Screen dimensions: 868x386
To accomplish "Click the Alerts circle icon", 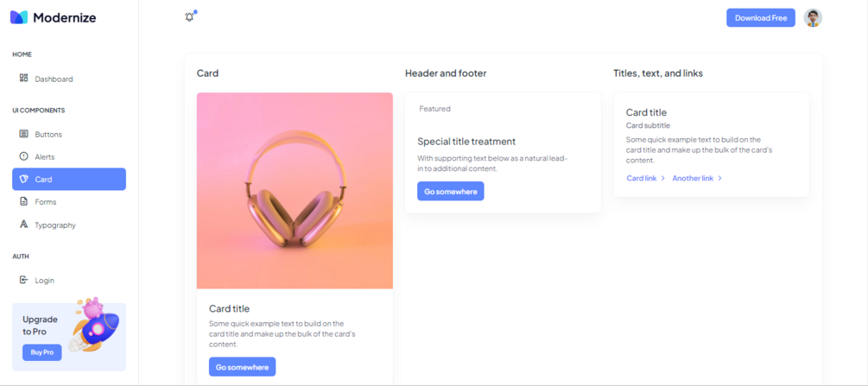I will click(x=23, y=156).
